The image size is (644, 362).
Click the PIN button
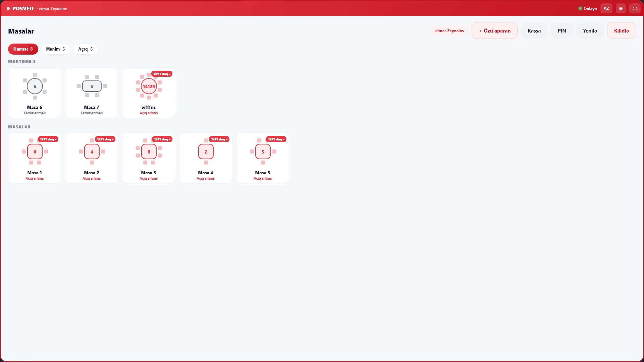click(x=562, y=31)
